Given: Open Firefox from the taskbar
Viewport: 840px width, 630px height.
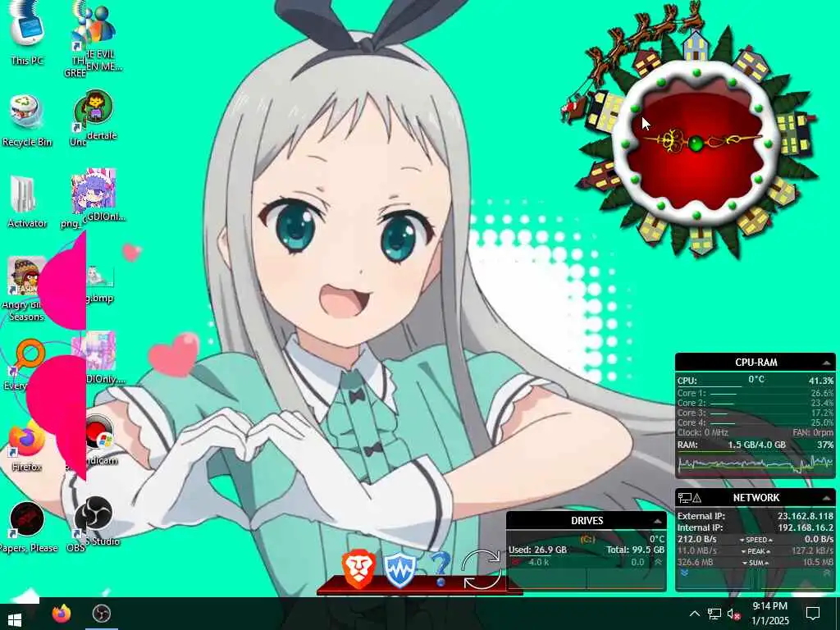Looking at the screenshot, I should coord(61,614).
